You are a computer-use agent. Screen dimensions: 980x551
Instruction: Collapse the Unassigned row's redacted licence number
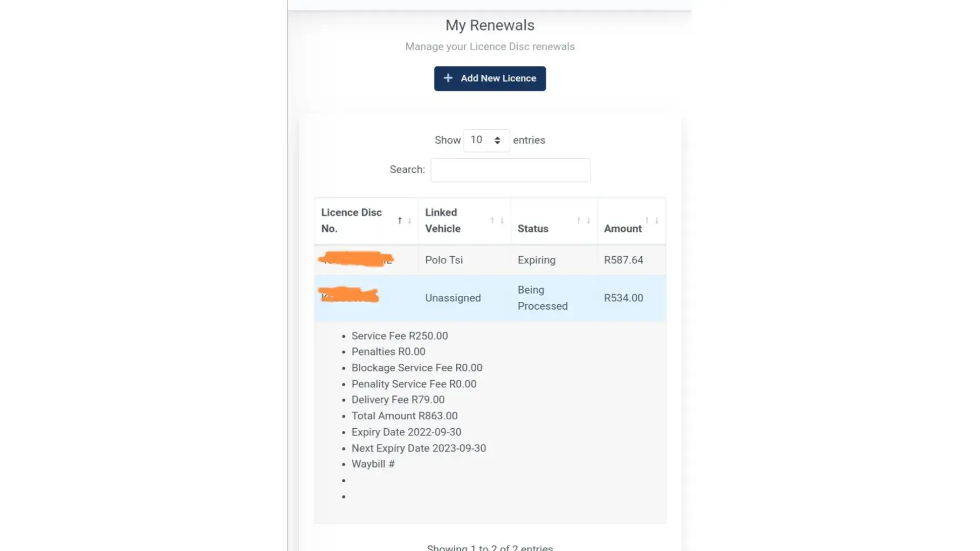click(349, 296)
